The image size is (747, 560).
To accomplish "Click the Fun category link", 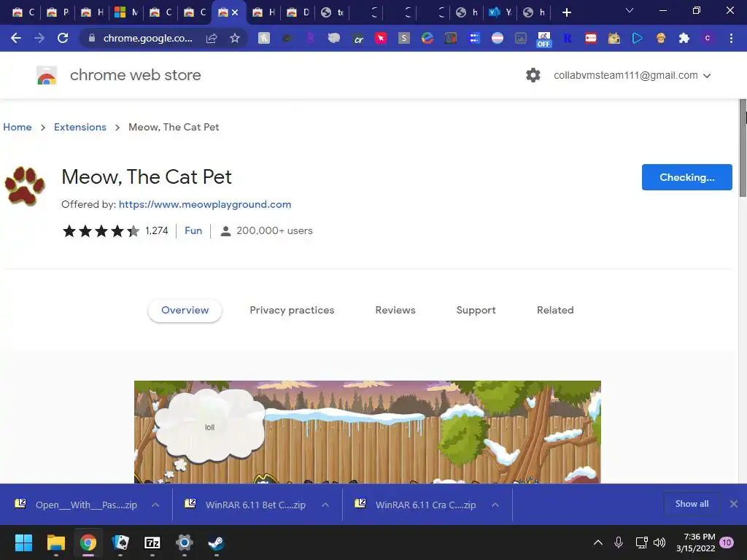I will click(193, 230).
